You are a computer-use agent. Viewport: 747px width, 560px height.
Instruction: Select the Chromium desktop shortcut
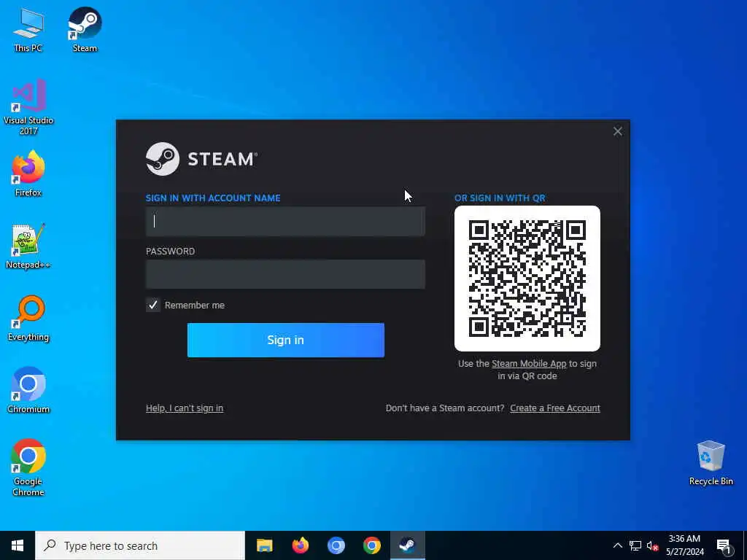pyautogui.click(x=28, y=391)
